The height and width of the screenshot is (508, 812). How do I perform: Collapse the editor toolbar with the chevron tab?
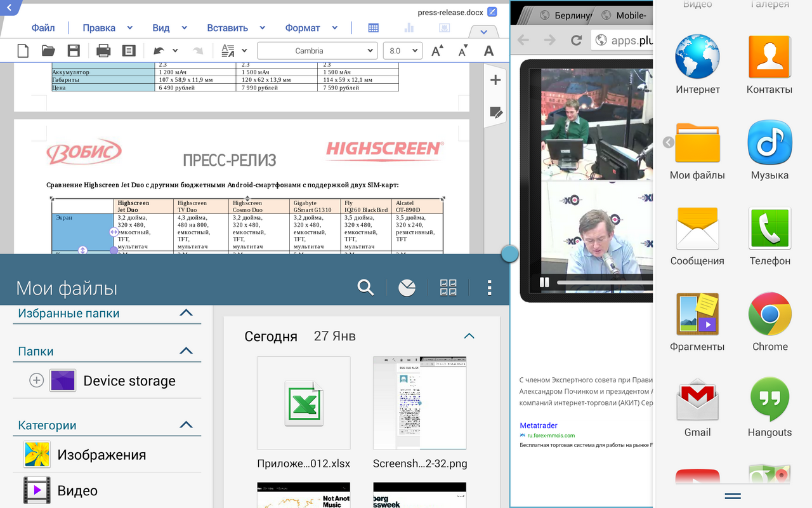coord(484,32)
